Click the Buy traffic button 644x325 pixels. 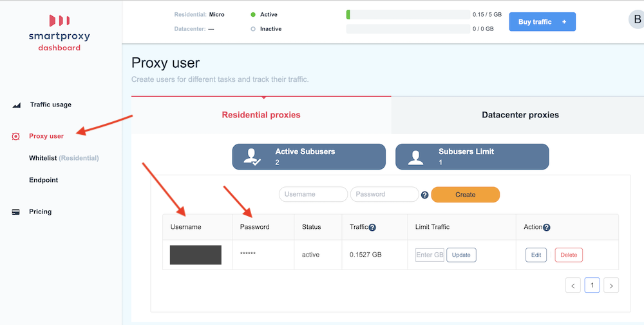pyautogui.click(x=542, y=22)
